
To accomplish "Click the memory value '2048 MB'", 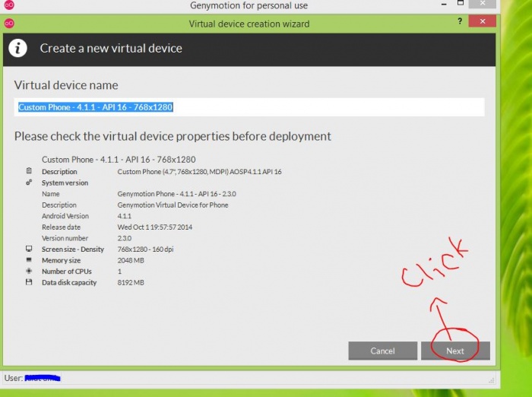I will [131, 260].
